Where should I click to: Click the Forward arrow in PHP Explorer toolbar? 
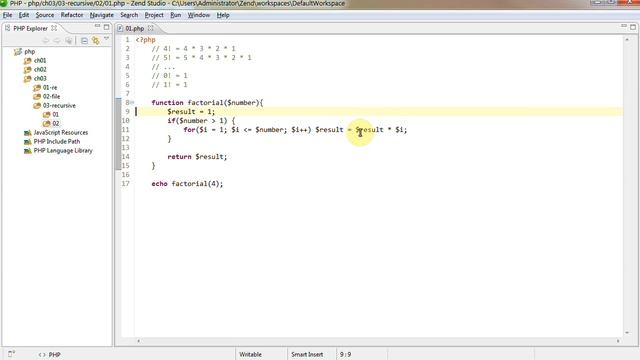57,40
